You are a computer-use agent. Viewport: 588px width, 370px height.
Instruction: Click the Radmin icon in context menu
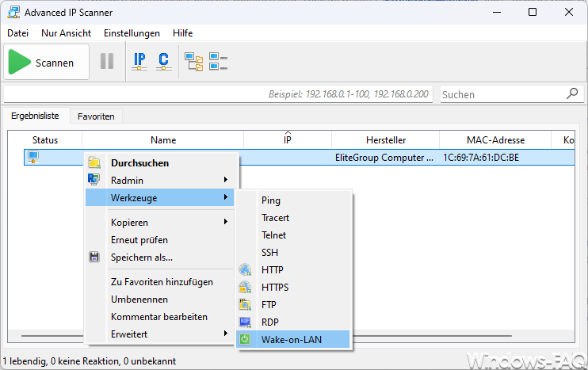pos(94,180)
